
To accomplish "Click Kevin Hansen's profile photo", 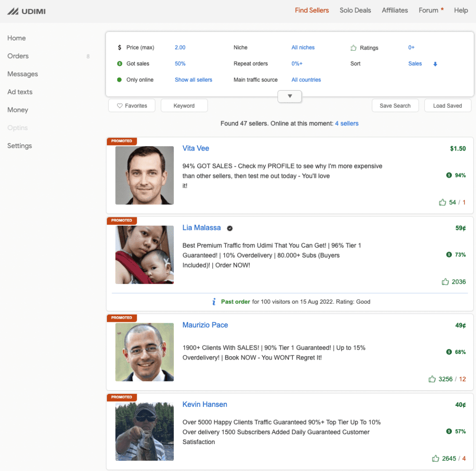I will tap(145, 432).
